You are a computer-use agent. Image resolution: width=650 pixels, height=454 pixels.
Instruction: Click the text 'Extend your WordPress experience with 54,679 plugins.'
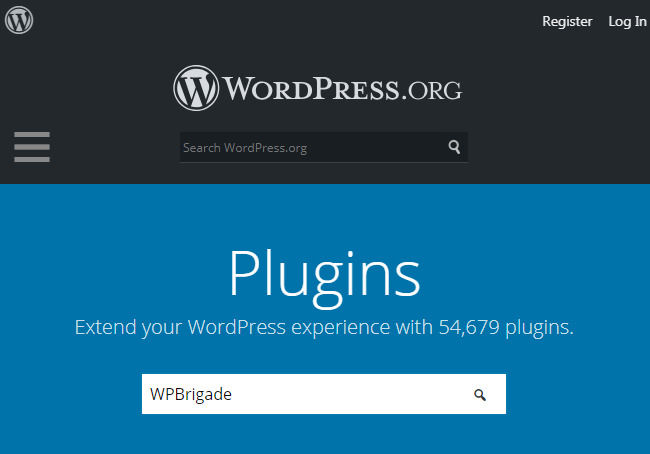[324, 328]
